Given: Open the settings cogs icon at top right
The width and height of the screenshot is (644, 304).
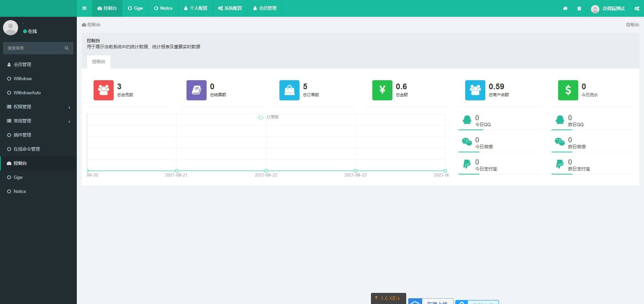Looking at the screenshot, I should (637, 8).
